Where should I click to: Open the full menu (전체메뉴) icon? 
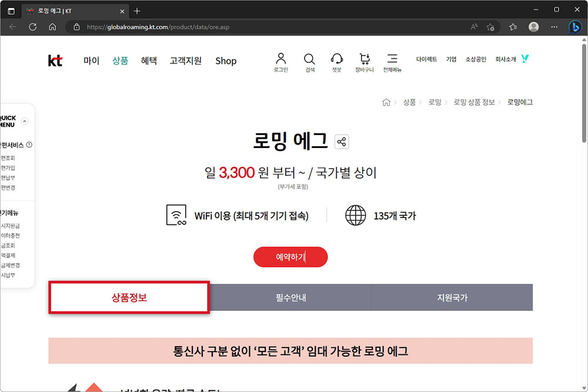pyautogui.click(x=392, y=62)
